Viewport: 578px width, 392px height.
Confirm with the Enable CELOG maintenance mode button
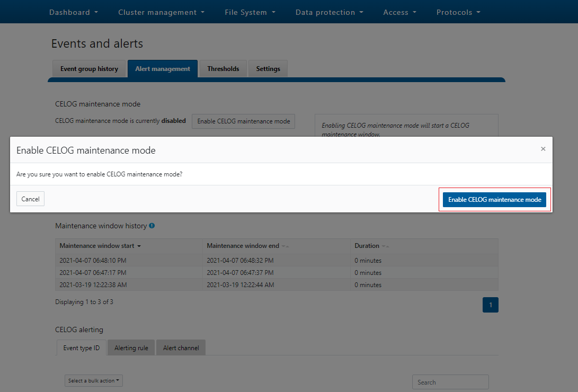[494, 199]
